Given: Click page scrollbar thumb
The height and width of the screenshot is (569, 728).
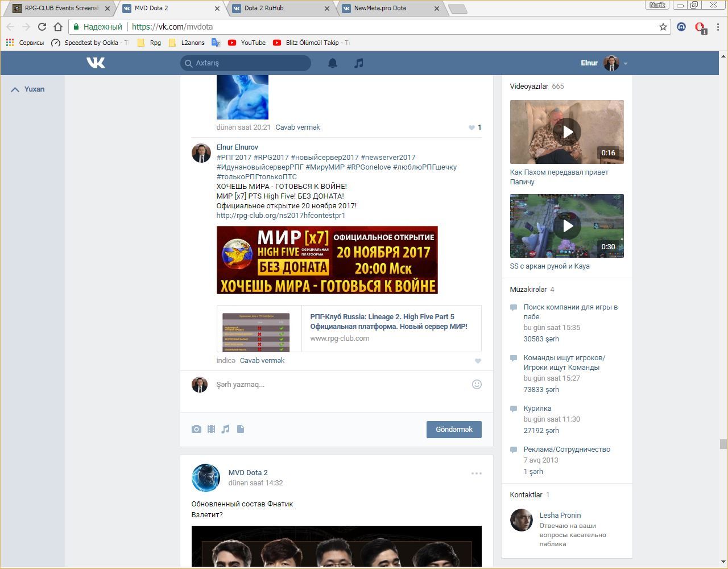Looking at the screenshot, I should 723,444.
